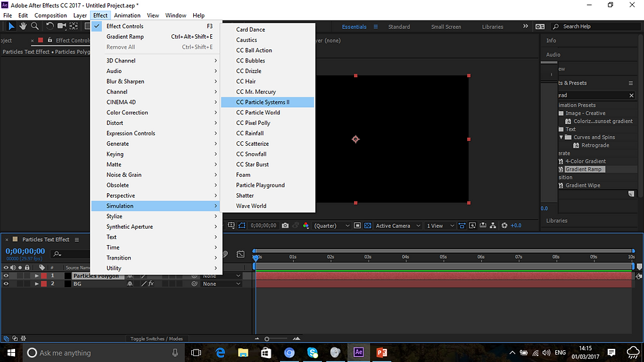Apply Gradient Ramp from Effect menu
Viewport: 644px width, 362px height.
point(156,37)
